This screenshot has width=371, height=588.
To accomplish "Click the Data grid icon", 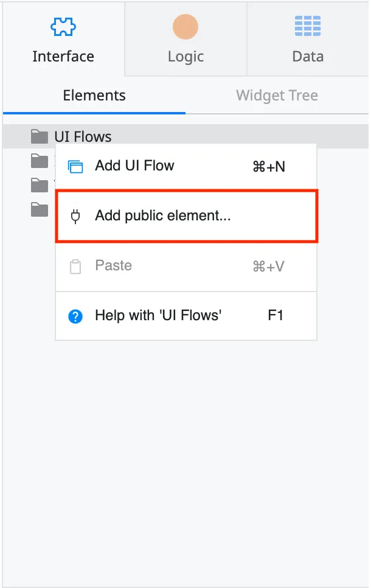I will tap(307, 26).
